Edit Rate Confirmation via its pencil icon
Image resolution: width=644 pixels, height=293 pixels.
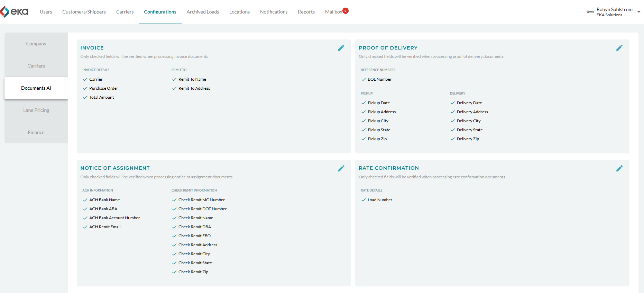click(619, 168)
